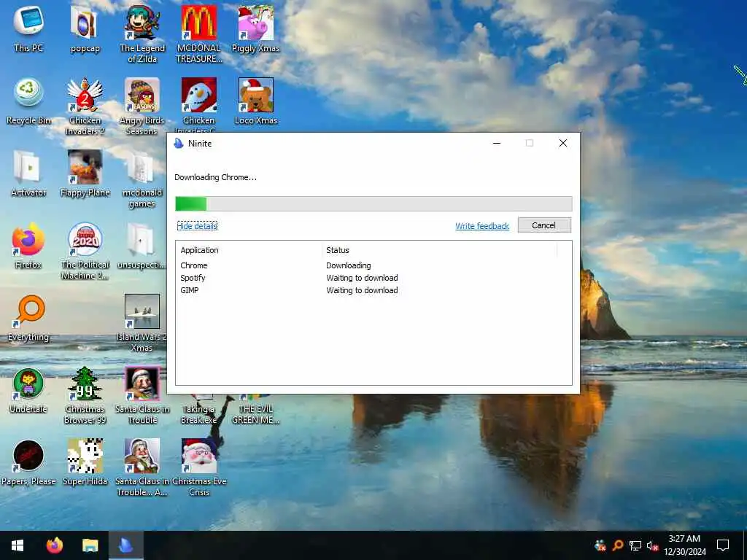Open the Write feedback link
Screen dimensions: 747x560
pos(481,226)
